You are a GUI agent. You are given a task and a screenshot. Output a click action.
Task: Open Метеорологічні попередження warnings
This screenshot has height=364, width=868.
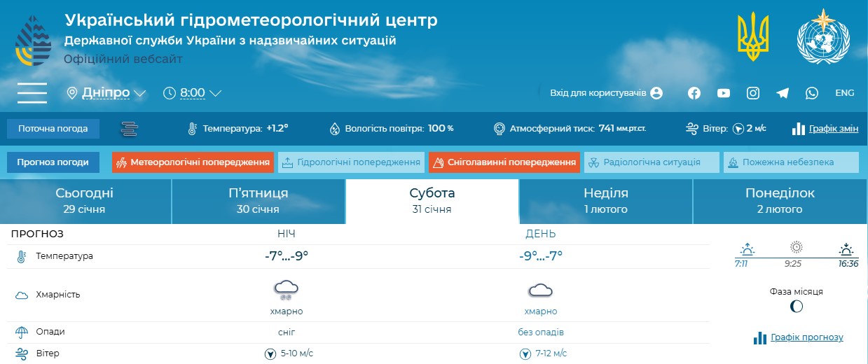[193, 162]
